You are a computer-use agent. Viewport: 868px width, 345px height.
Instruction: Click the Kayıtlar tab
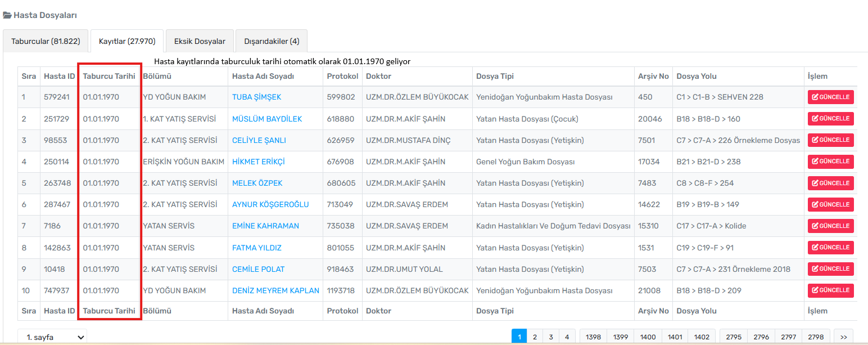pyautogui.click(x=127, y=41)
